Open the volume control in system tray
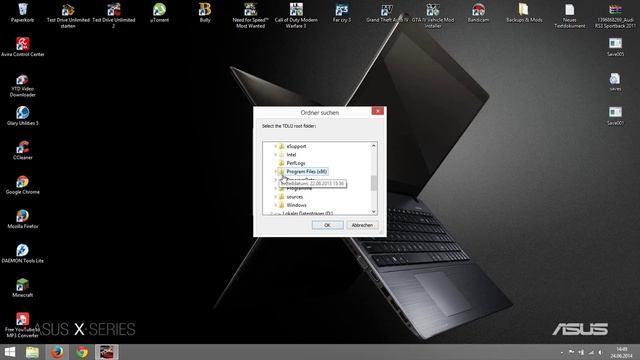Viewport: 640px width, 360px height. (x=601, y=352)
